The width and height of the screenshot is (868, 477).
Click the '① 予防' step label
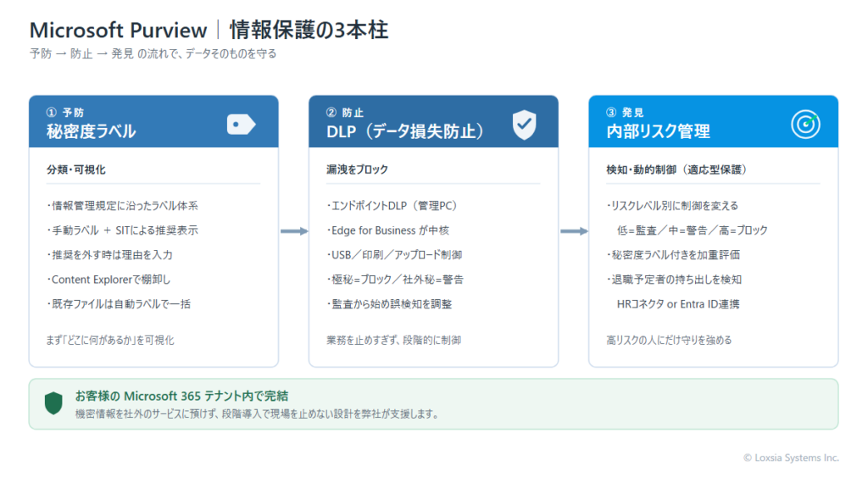64,113
